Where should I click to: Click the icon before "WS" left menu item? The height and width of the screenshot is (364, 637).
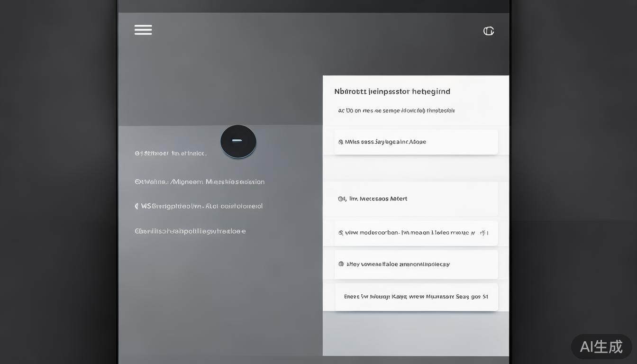point(137,206)
